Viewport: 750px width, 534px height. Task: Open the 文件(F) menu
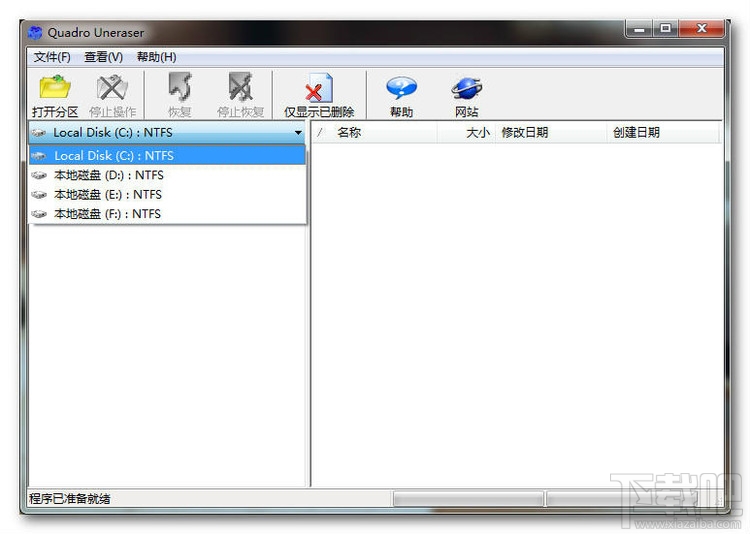[x=52, y=57]
